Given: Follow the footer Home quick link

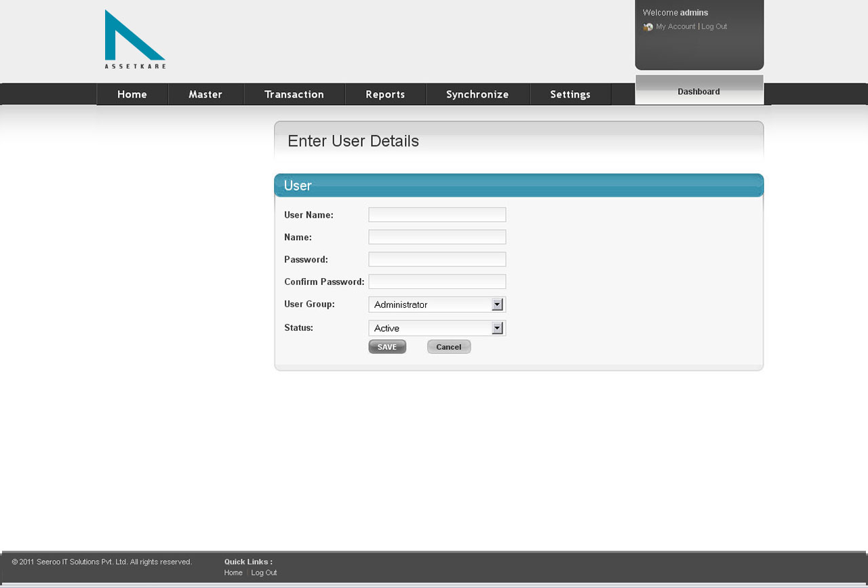Looking at the screenshot, I should point(233,572).
